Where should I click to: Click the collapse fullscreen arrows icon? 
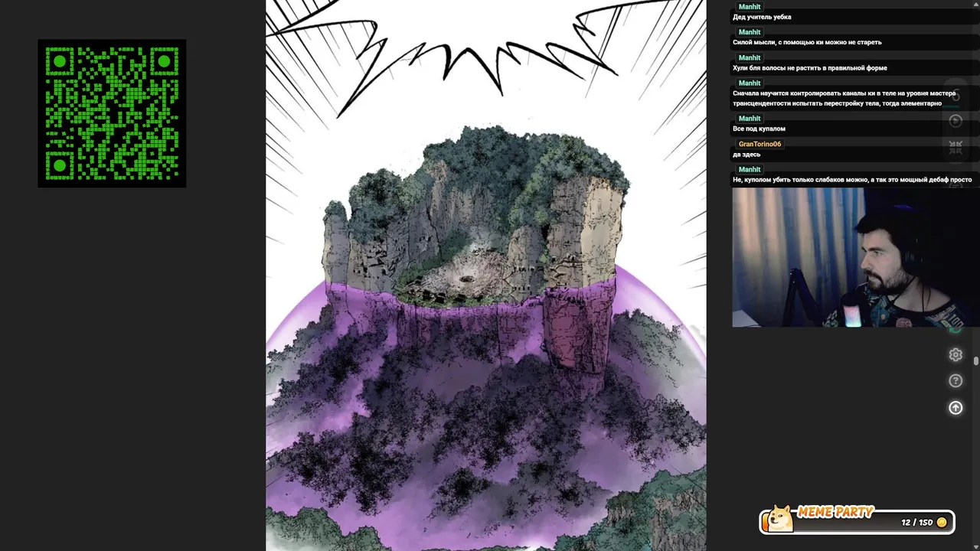coord(955,148)
